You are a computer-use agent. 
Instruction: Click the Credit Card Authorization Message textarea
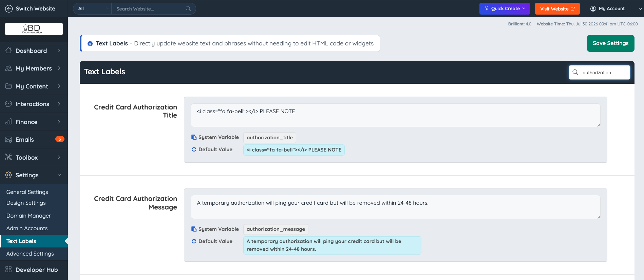coord(396,207)
